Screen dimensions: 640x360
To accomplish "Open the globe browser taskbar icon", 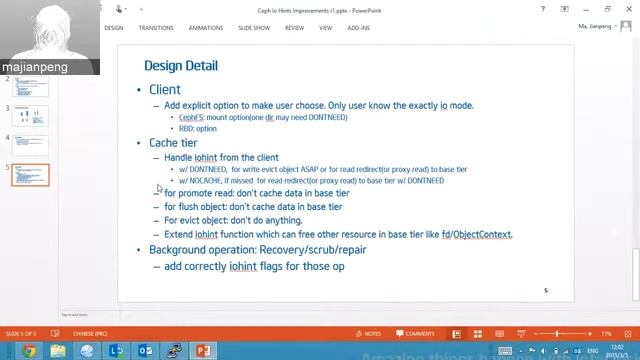I will coord(87,351).
